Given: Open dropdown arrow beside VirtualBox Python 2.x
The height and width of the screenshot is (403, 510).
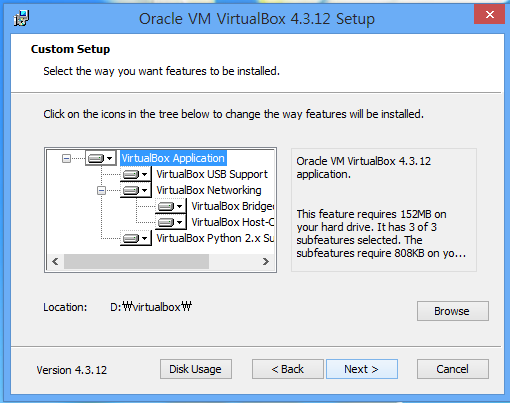Looking at the screenshot, I should (x=144, y=238).
